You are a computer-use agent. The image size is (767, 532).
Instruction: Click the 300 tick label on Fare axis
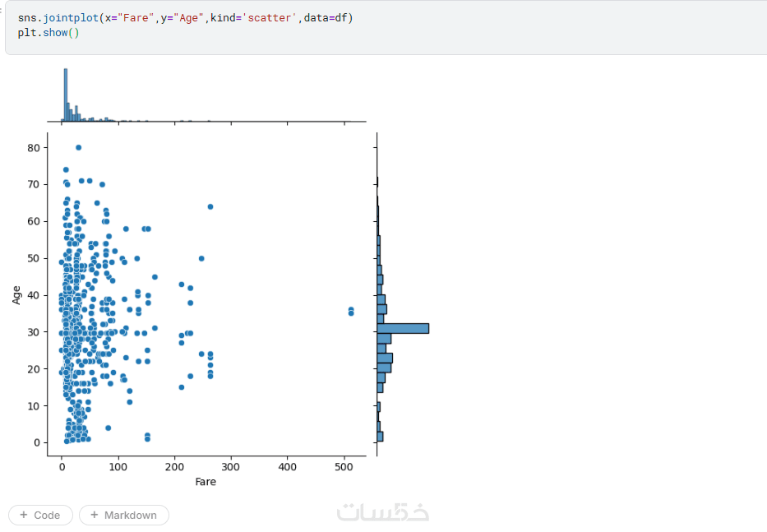(231, 467)
